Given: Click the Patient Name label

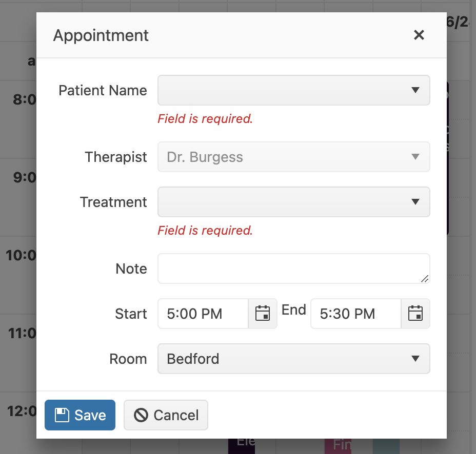Looking at the screenshot, I should [103, 90].
